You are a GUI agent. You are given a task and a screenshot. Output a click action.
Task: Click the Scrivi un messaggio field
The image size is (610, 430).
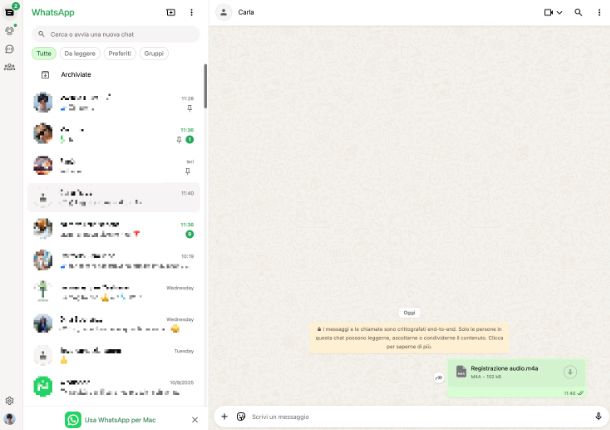tap(420, 417)
